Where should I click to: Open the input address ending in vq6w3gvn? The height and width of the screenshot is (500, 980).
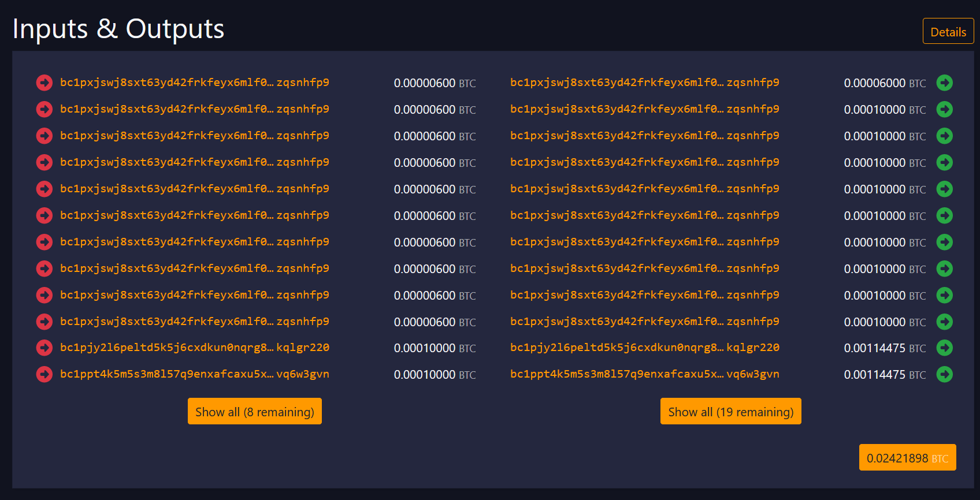(x=194, y=374)
